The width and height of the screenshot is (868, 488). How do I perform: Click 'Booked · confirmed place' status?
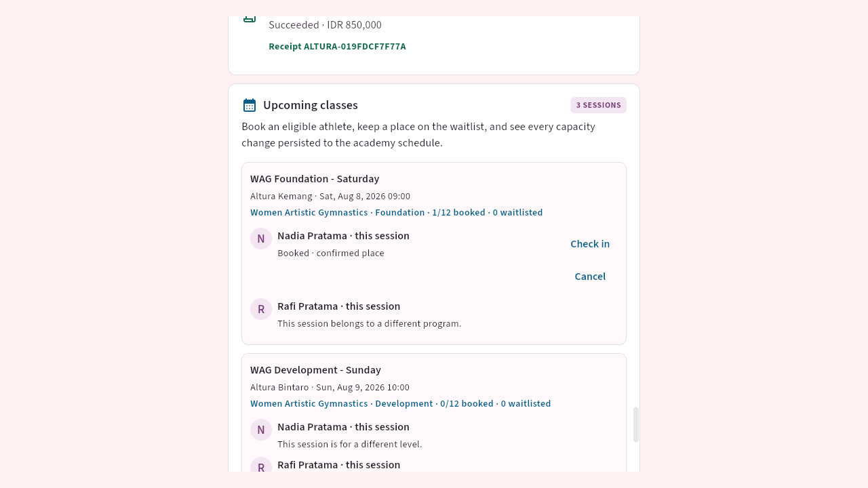pyautogui.click(x=331, y=253)
